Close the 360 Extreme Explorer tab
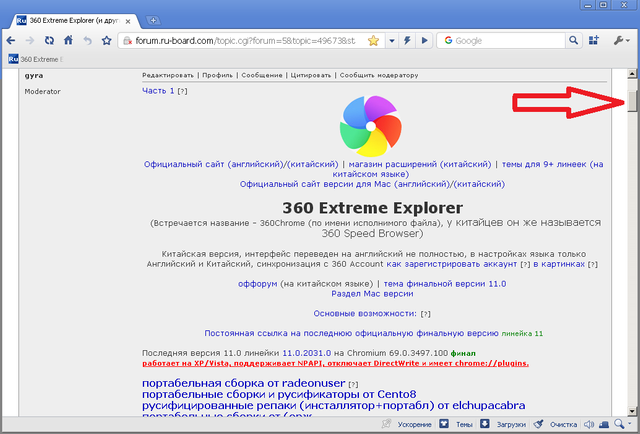The width and height of the screenshot is (640, 434). point(128,21)
